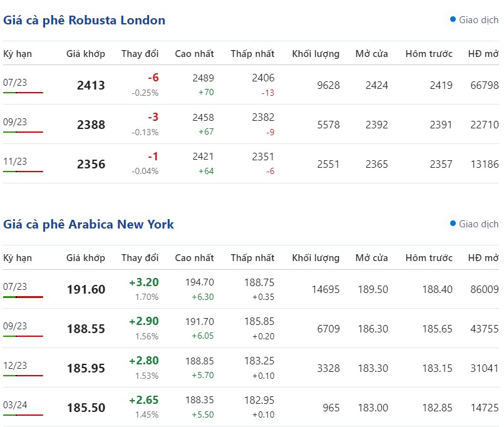Click the +2.65 change value

coord(143,399)
